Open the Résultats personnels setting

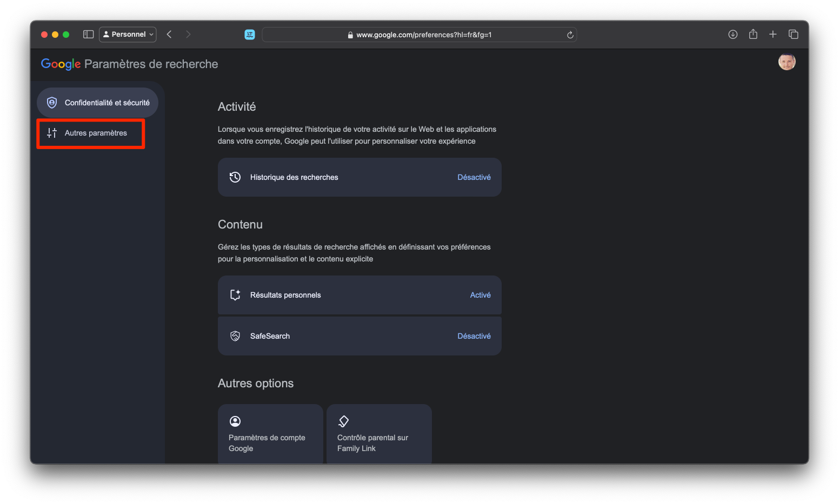tap(359, 295)
